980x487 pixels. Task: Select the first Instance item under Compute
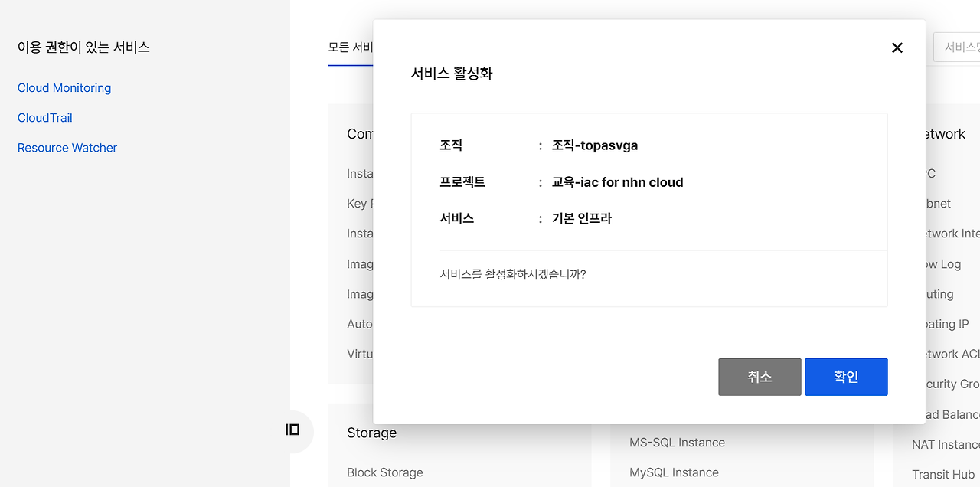[360, 173]
